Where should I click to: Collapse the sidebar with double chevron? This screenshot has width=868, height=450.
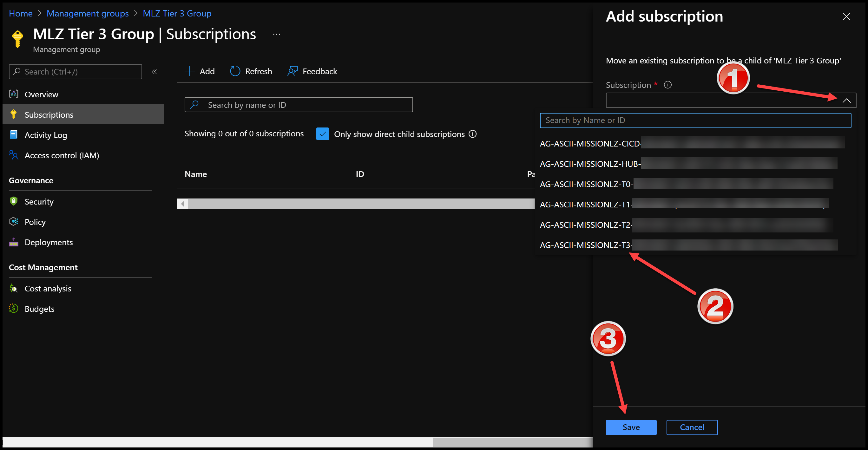click(154, 71)
